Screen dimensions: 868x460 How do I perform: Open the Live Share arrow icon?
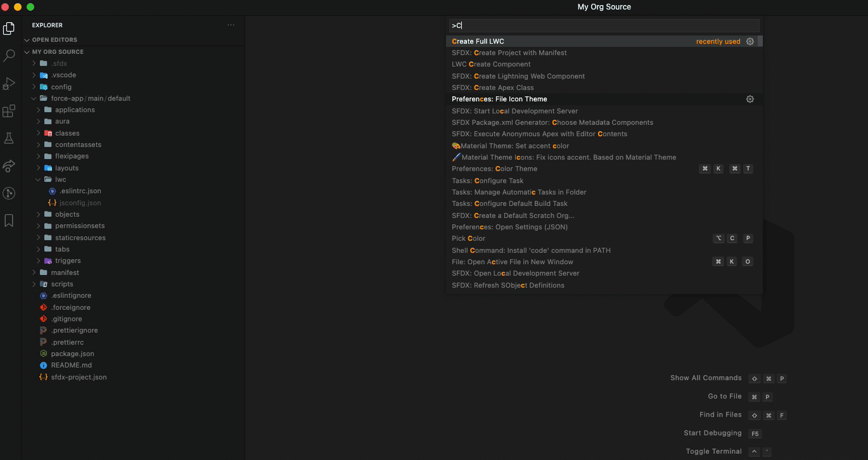(x=9, y=166)
